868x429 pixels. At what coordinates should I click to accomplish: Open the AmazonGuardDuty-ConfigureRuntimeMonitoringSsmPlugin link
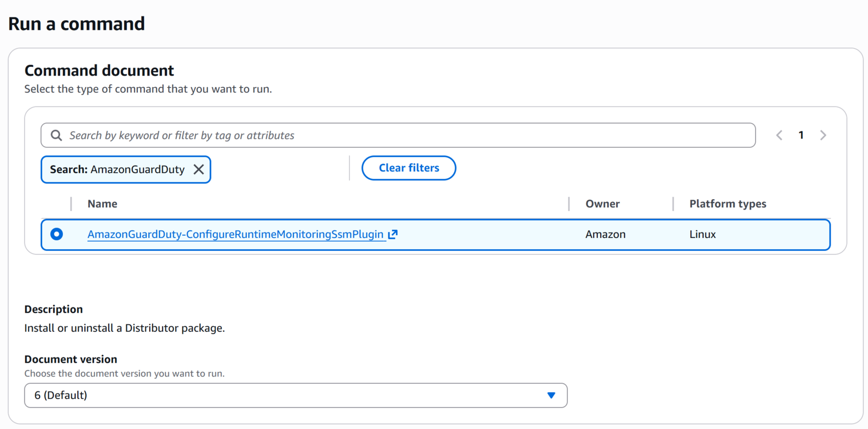pos(235,234)
